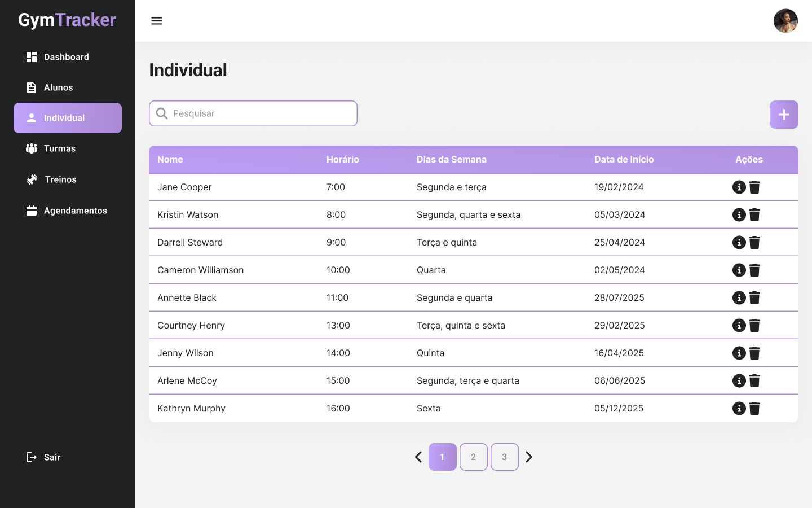Delete Kristin Watson's entry
The height and width of the screenshot is (508, 812).
[754, 215]
